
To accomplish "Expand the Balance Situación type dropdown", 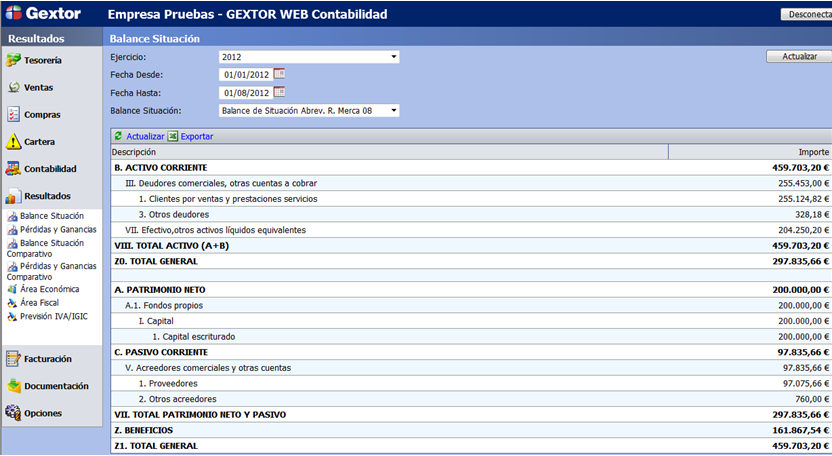I will [x=394, y=110].
